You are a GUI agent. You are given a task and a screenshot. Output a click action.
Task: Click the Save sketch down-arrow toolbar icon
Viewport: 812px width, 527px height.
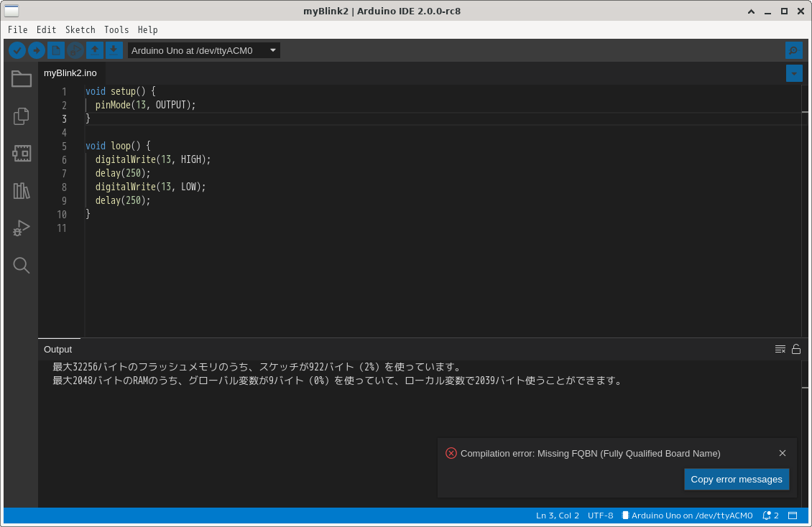coord(114,50)
